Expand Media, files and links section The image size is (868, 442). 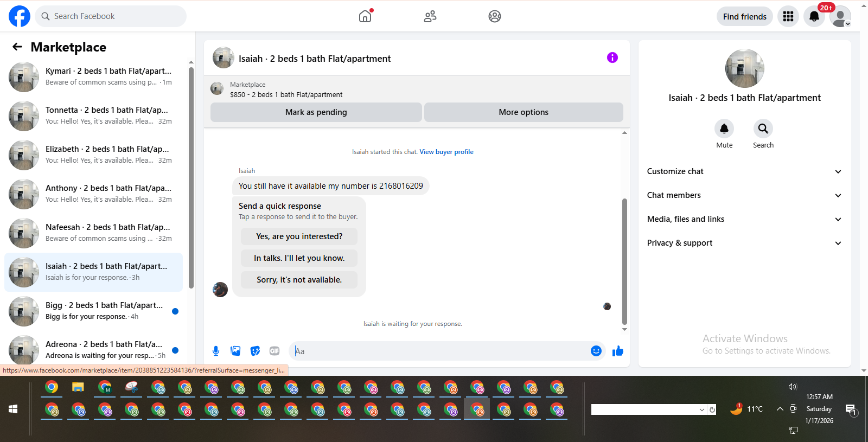pyautogui.click(x=744, y=219)
